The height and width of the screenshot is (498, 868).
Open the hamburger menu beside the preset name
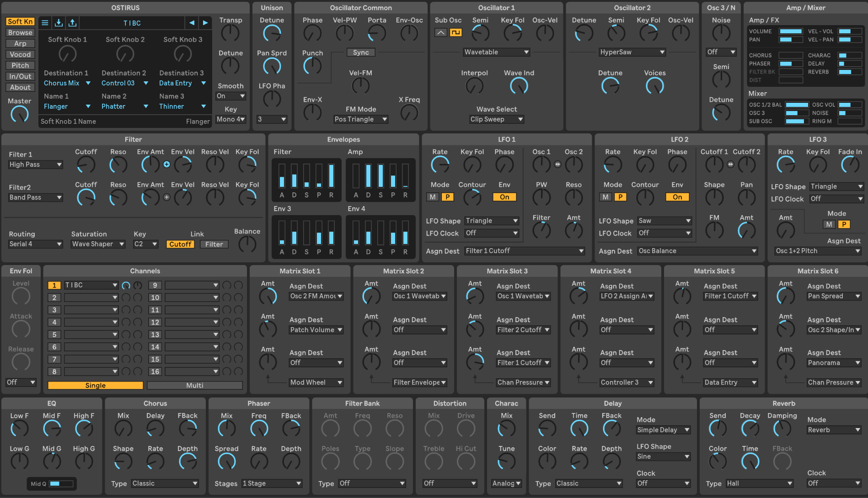coord(45,23)
